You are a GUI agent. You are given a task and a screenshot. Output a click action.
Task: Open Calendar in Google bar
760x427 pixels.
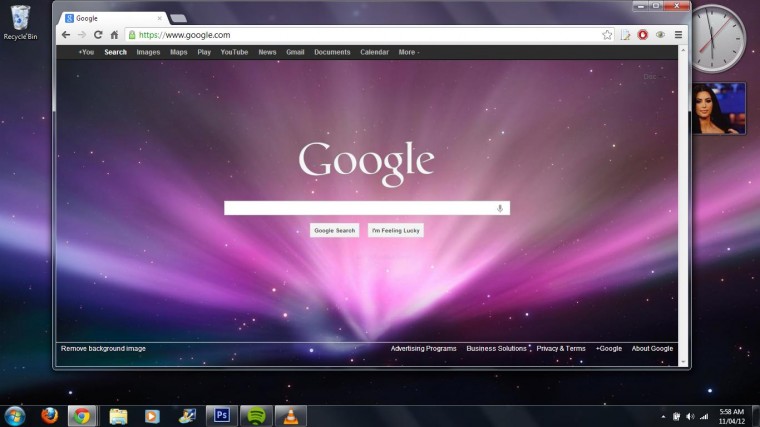(374, 52)
